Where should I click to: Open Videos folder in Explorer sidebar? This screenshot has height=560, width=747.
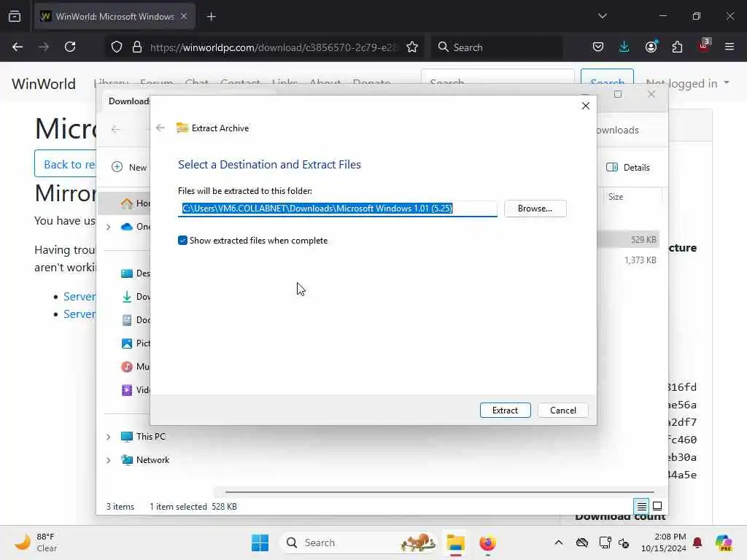click(x=135, y=390)
